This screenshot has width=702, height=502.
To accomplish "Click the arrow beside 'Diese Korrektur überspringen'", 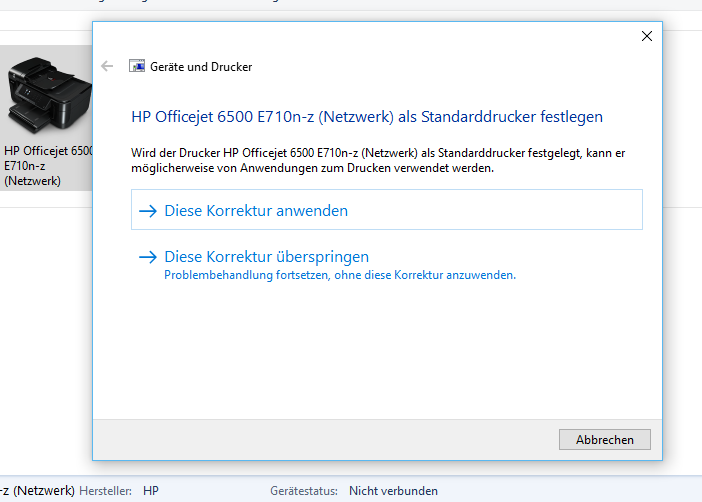I will [x=148, y=257].
